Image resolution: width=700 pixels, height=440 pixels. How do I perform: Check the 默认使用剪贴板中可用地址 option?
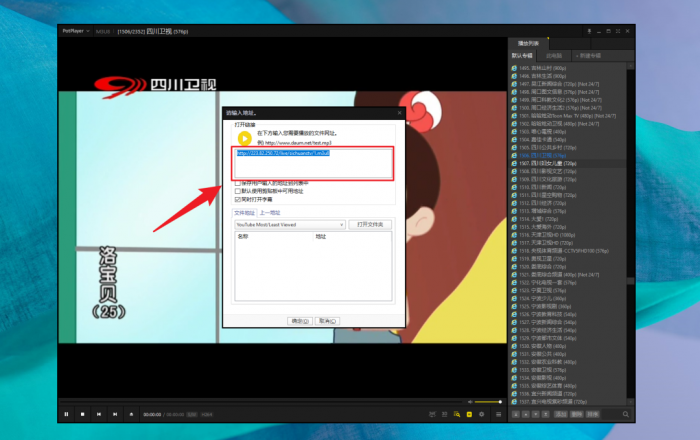coord(237,191)
